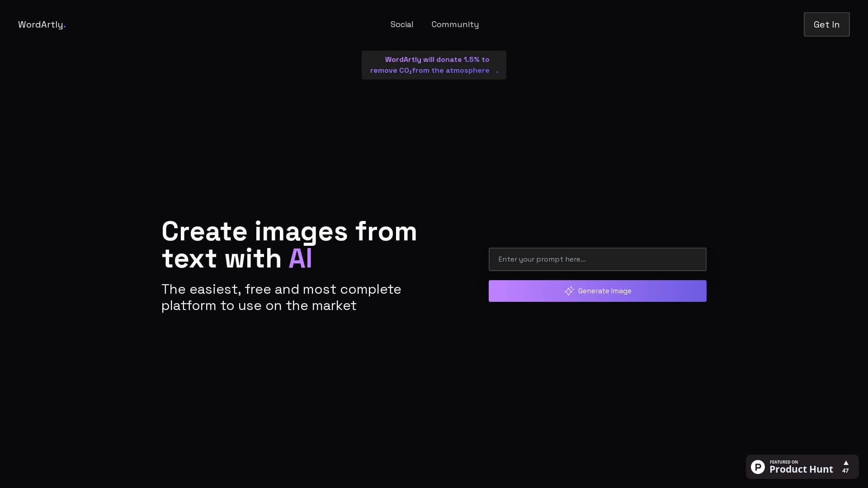Click the upvote arrow on the Product Hunt badge
Screen dimensions: 868x488
(x=846, y=463)
